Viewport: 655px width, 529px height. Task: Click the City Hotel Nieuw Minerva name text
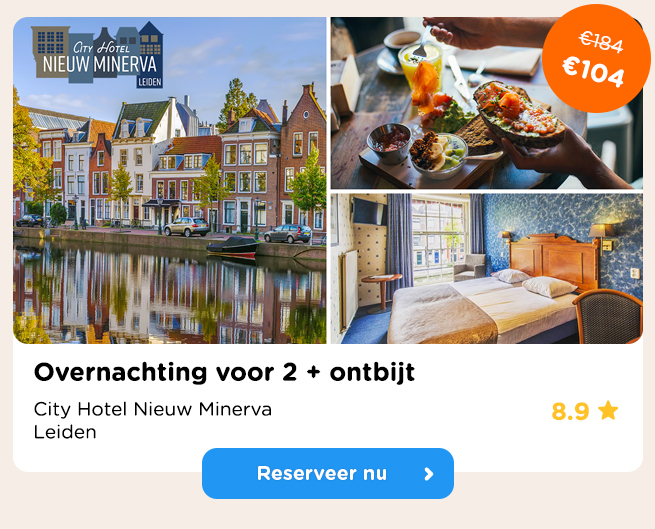point(153,409)
